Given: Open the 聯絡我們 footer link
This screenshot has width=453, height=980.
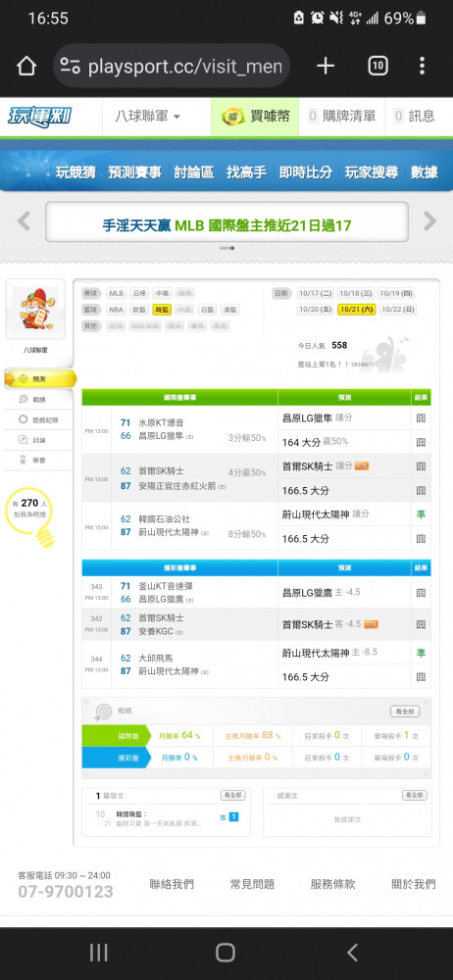Looking at the screenshot, I should coord(172,884).
